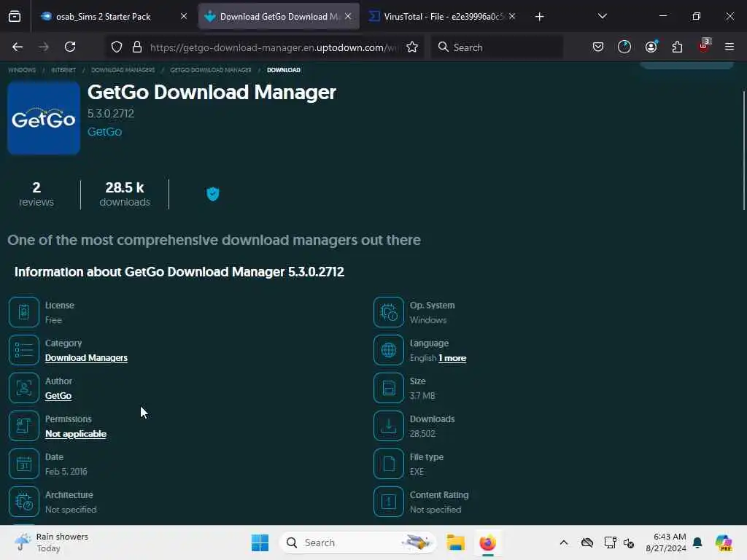Reload the page with refresh icon

[x=70, y=47]
